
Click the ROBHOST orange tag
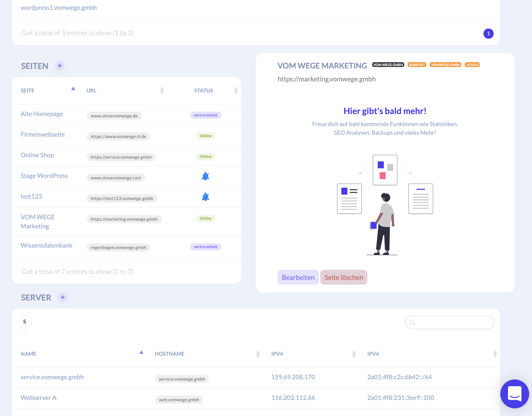(417, 65)
